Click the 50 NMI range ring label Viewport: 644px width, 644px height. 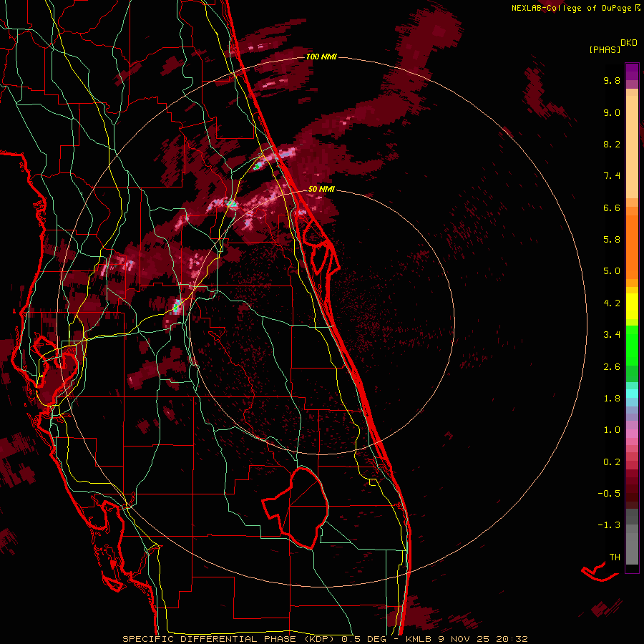[321, 189]
